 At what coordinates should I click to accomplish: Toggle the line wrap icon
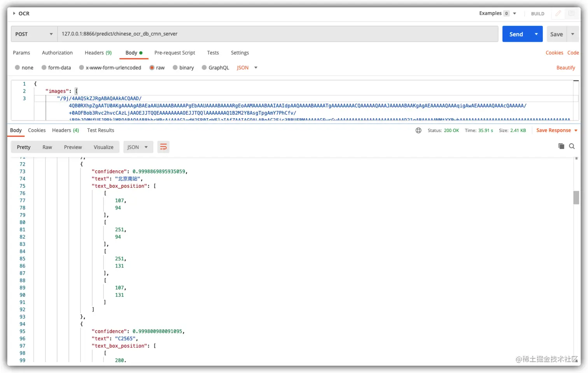click(x=163, y=147)
